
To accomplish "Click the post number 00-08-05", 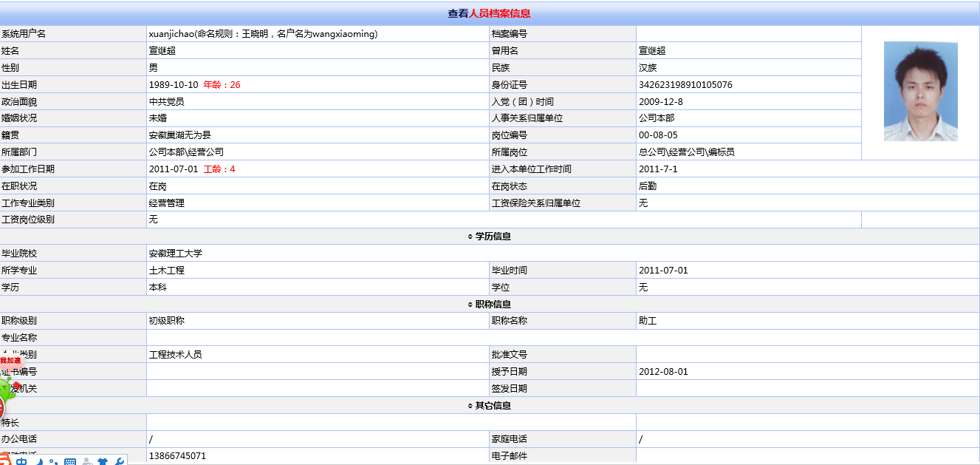I will 658,135.
